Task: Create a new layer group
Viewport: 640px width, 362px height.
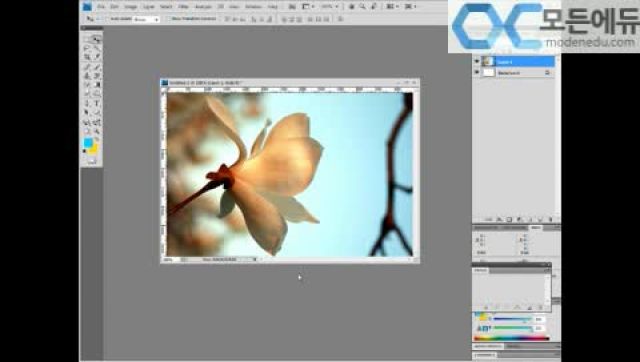Action: coord(530,219)
